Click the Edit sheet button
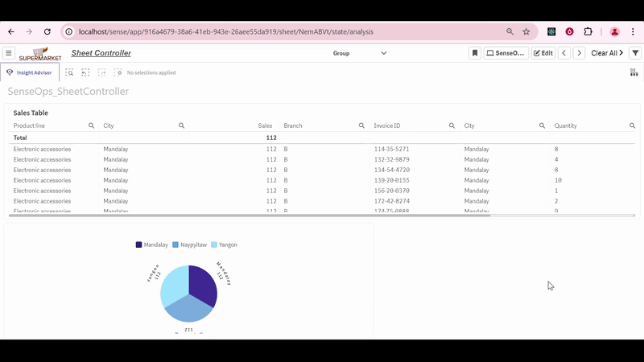 coord(543,53)
